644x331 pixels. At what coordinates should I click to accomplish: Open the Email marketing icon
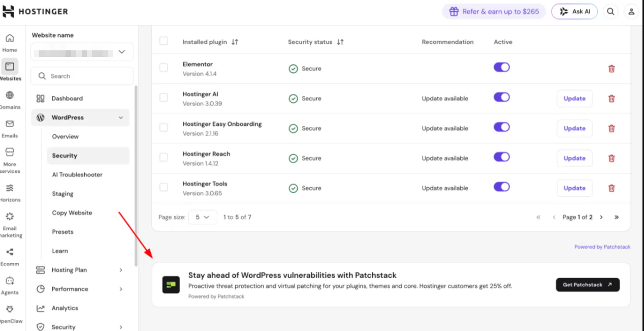click(x=10, y=217)
